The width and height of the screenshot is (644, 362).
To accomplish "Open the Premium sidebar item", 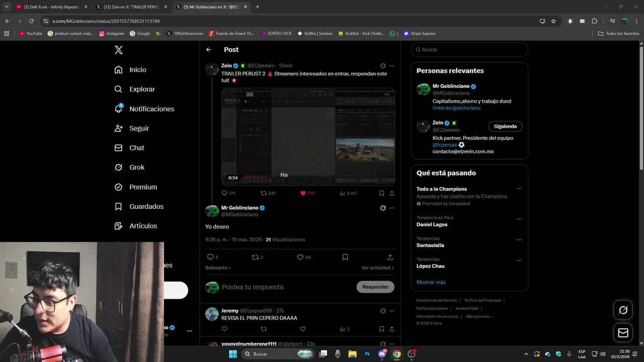I will [135, 187].
